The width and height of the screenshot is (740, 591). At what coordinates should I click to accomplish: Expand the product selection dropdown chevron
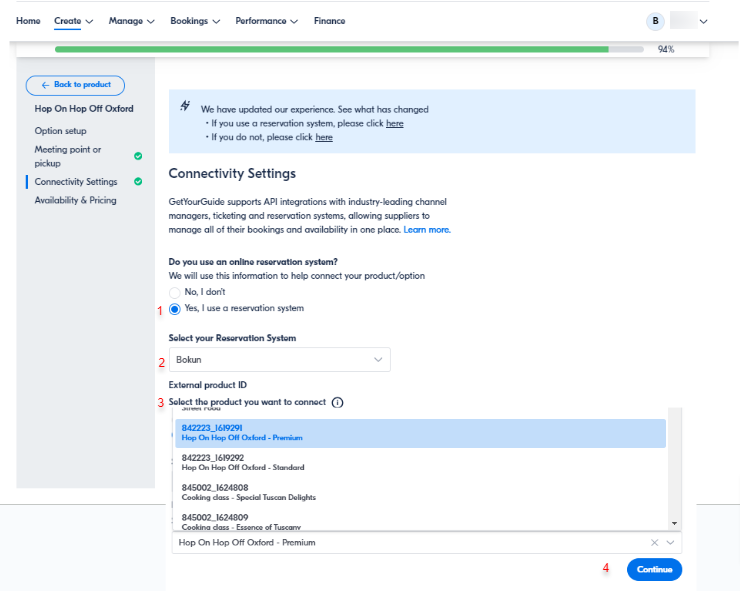(671, 542)
